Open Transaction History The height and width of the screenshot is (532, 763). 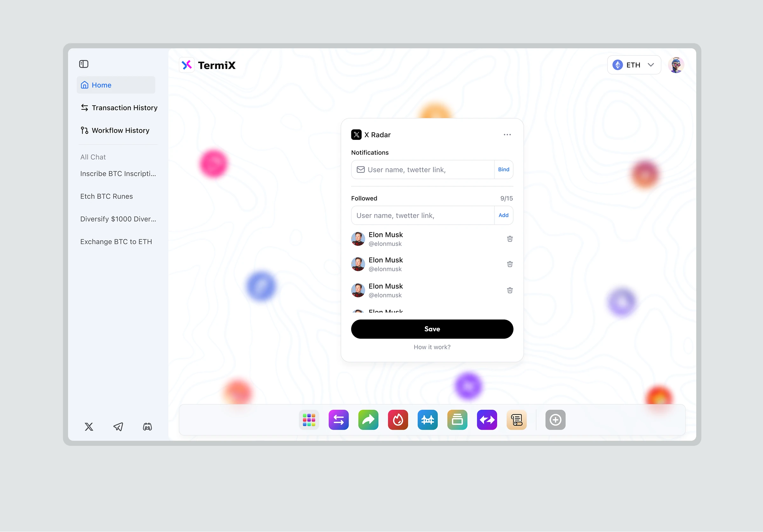(119, 108)
